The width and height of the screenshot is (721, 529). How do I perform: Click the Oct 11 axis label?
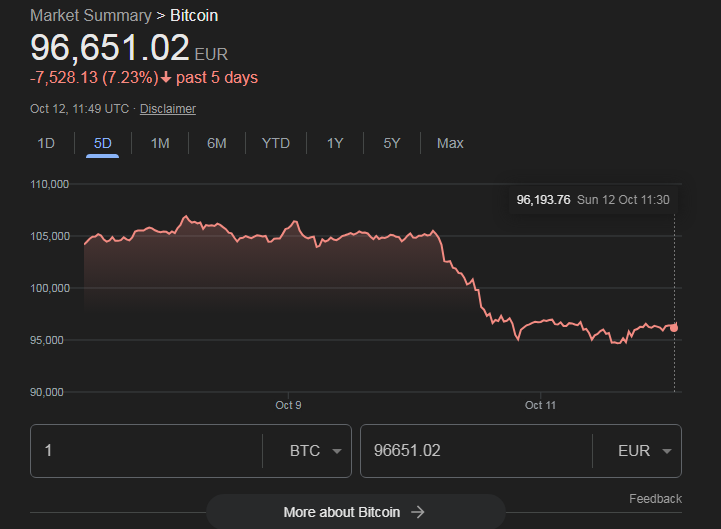540,405
